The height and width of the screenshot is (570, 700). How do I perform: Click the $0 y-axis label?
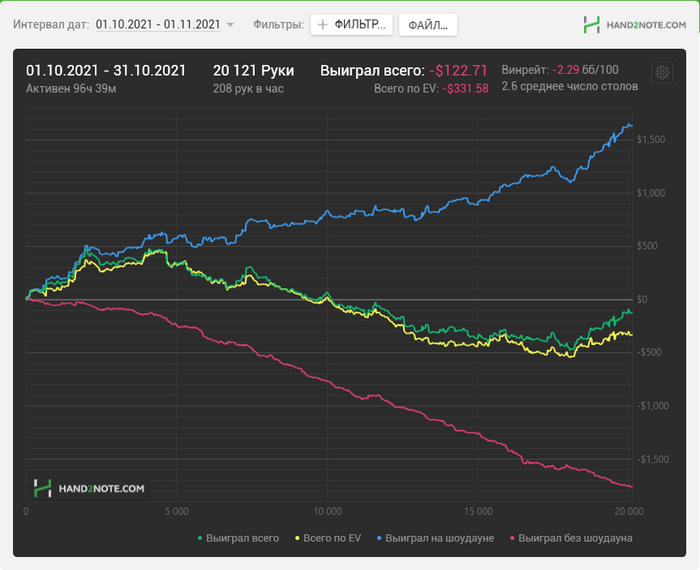tap(642, 300)
